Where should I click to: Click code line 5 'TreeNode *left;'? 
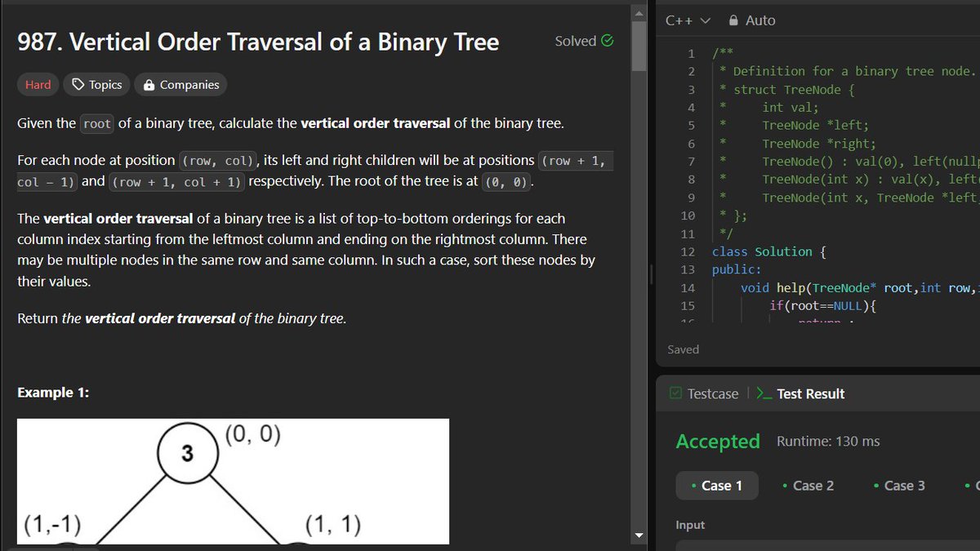pyautogui.click(x=816, y=126)
